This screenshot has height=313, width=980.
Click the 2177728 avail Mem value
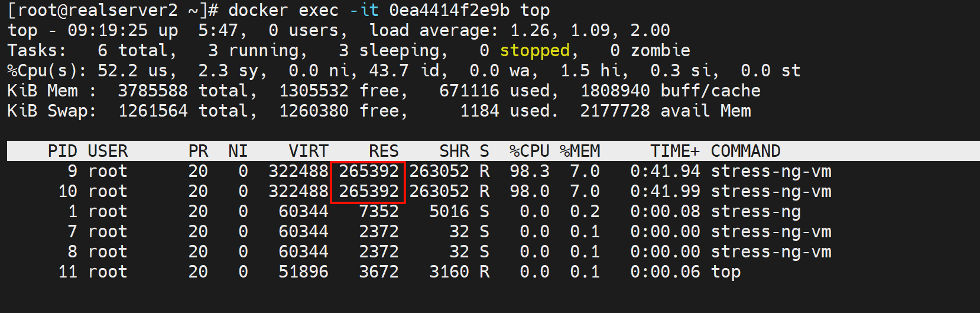[x=615, y=111]
